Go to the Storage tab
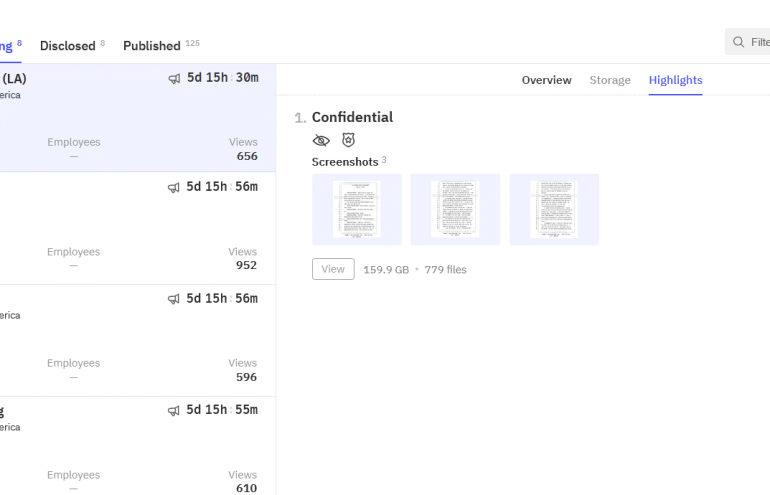 pos(610,80)
